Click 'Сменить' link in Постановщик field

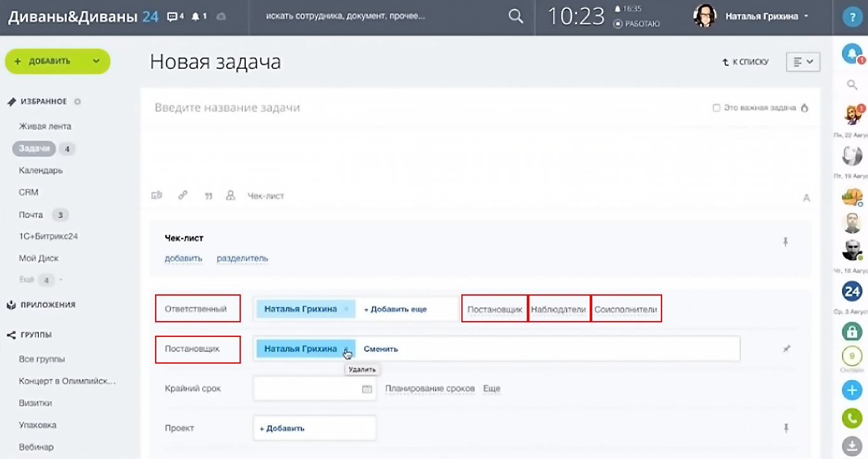point(381,349)
